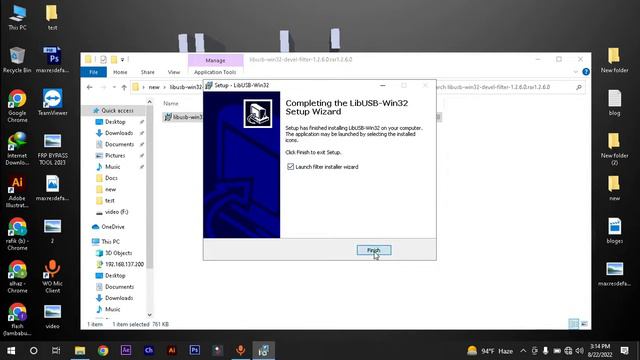Image resolution: width=640 pixels, height=360 pixels.
Task: Open Application Tools ribbon tab
Action: [x=215, y=72]
